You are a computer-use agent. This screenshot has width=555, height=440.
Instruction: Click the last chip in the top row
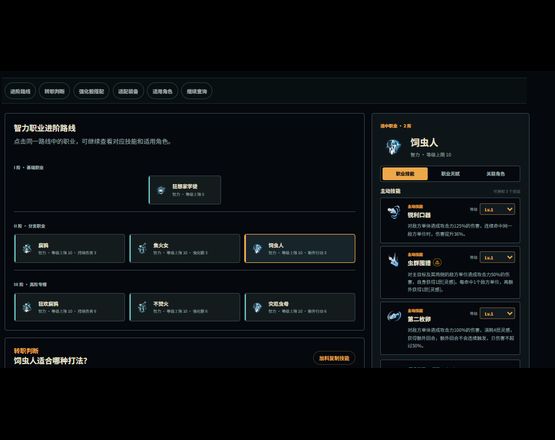tap(197, 91)
